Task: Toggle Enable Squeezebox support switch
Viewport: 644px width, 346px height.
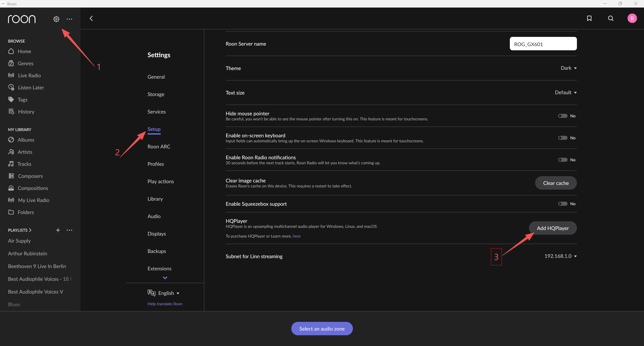Action: click(562, 204)
